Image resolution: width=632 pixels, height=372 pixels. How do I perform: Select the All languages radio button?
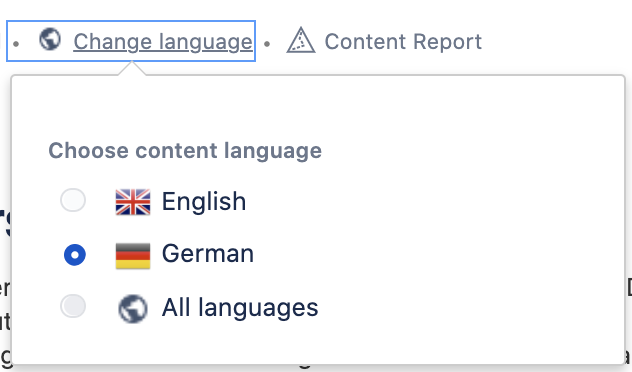pos(73,306)
